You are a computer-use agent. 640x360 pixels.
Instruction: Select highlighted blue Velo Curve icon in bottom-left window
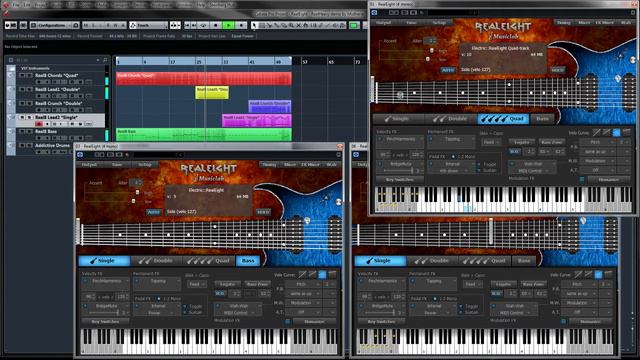pyautogui.click(x=322, y=274)
